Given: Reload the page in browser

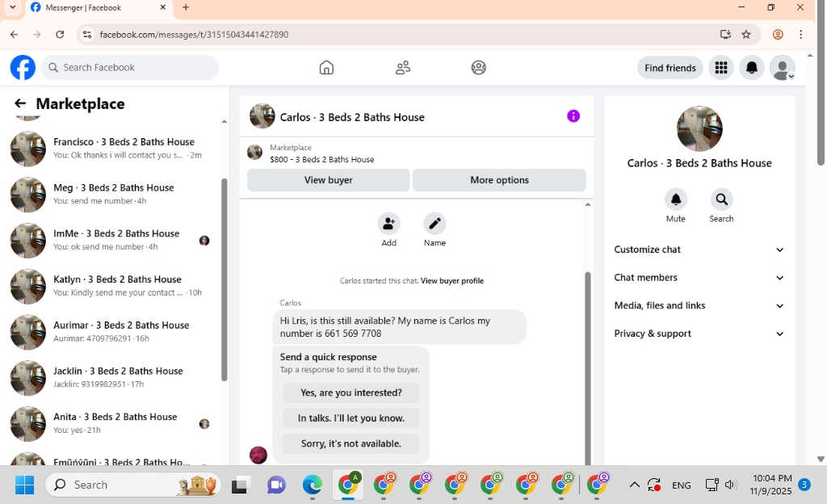Looking at the screenshot, I should [60, 34].
